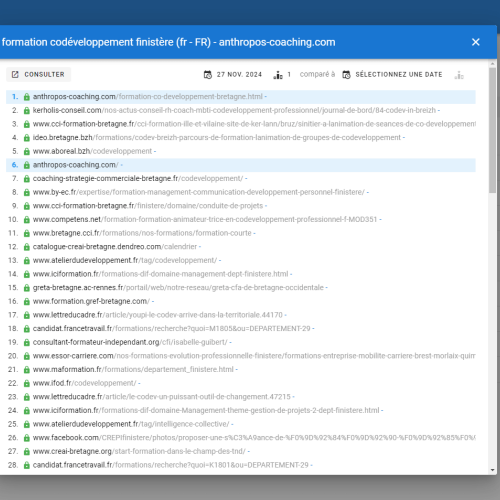Open result 24 iciformation.fr gestion-de-projets link

[x=206, y=411]
